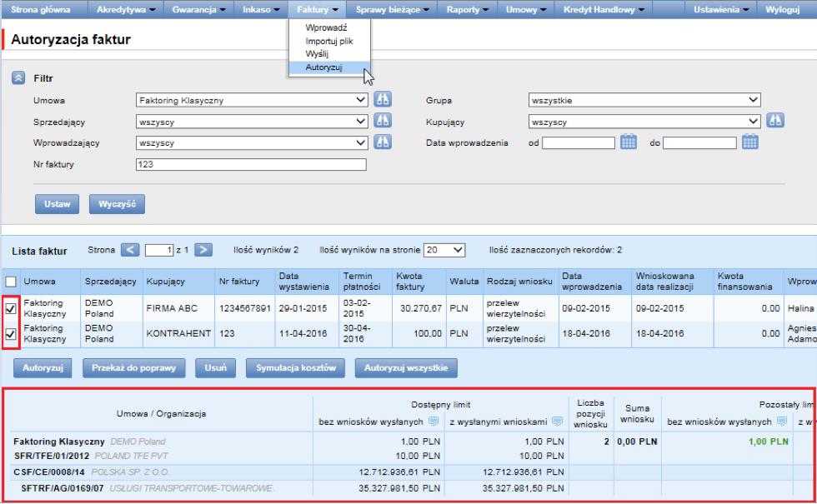This screenshot has height=504, width=817.
Task: Toggle select-all checkbox in table header
Action: coord(10,282)
